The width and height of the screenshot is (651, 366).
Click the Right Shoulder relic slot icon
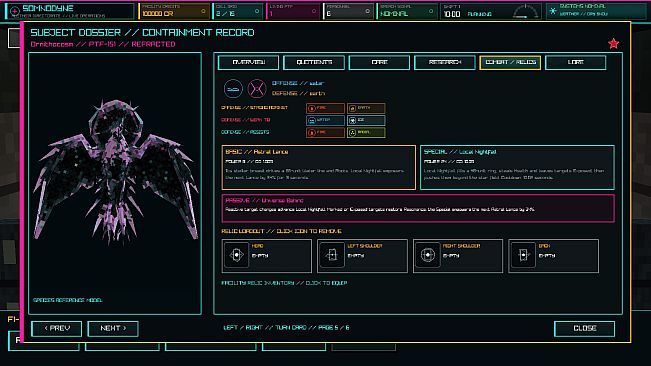(x=428, y=255)
